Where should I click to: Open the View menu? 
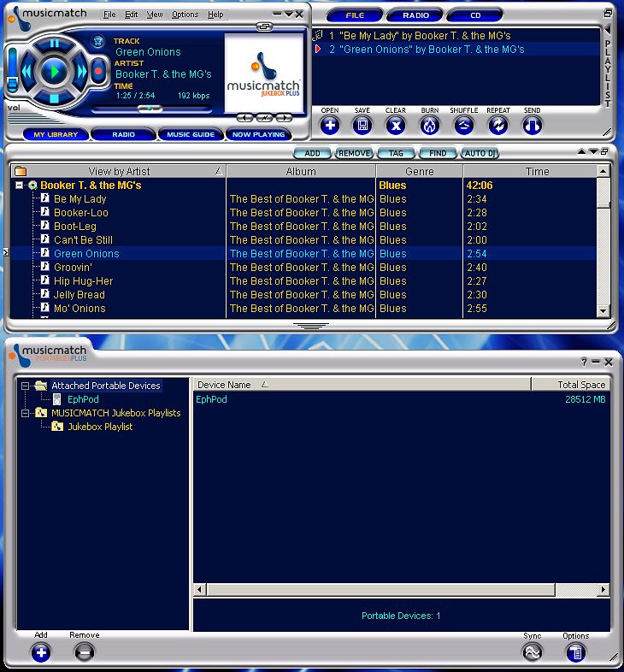point(154,15)
